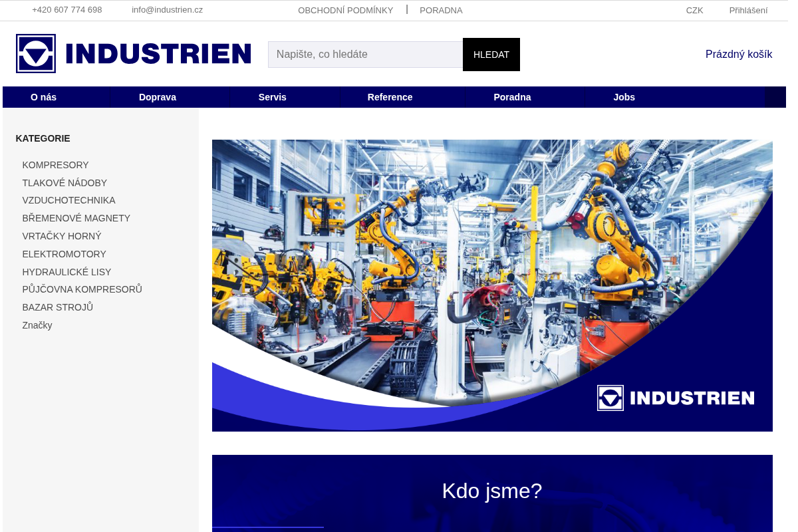Click the phone number +420 607 774 698
This screenshot has width=798, height=532.
pyautogui.click(x=67, y=10)
